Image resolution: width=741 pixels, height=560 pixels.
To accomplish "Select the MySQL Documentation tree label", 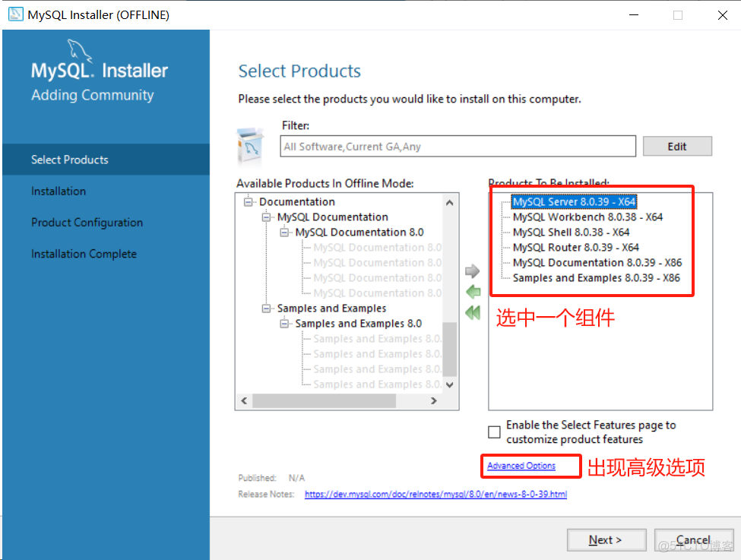I will (x=333, y=217).
